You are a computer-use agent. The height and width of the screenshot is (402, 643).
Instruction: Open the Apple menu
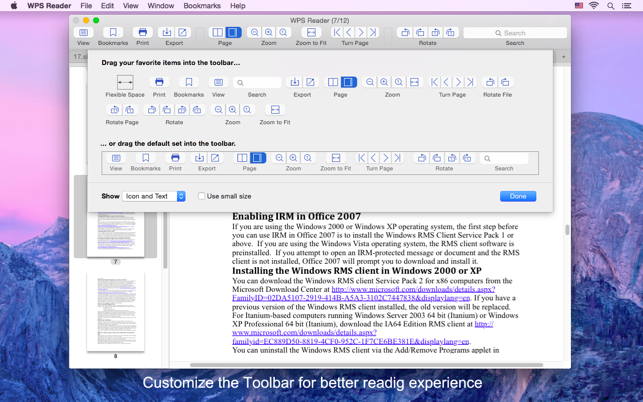pyautogui.click(x=14, y=6)
